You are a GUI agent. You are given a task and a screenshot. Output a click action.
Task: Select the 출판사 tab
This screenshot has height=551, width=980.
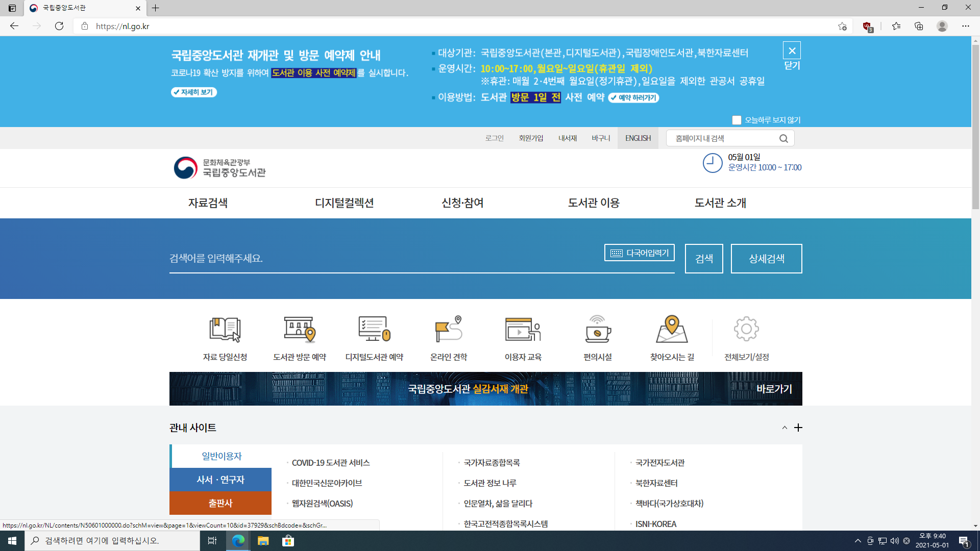220,503
